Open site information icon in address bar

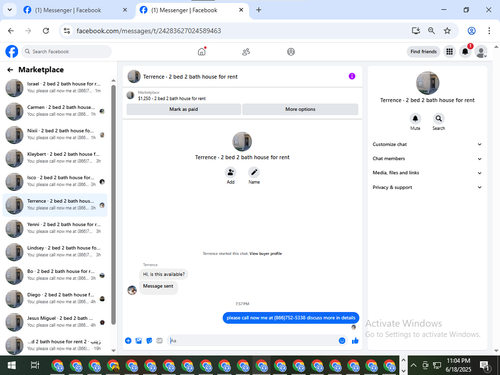pyautogui.click(x=67, y=31)
